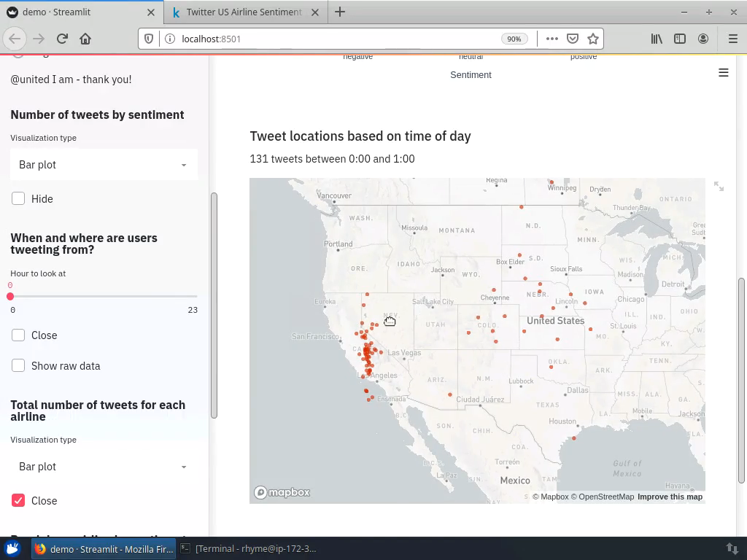The height and width of the screenshot is (560, 747).
Task: Check the Hide checkbox
Action: 18,198
